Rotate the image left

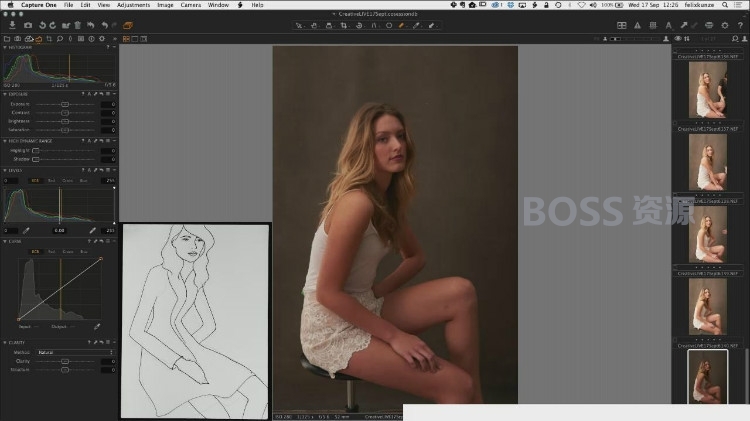tap(42, 25)
